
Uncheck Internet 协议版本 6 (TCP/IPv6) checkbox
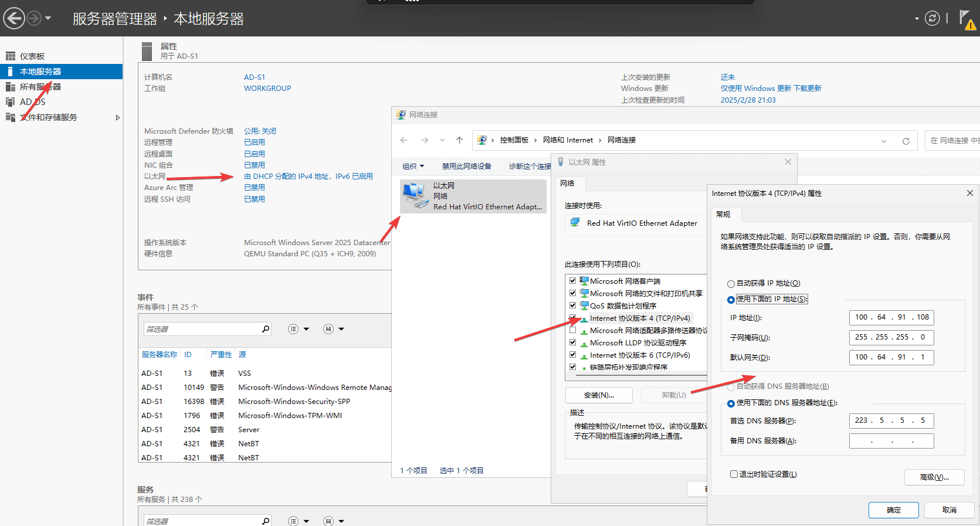(x=573, y=355)
